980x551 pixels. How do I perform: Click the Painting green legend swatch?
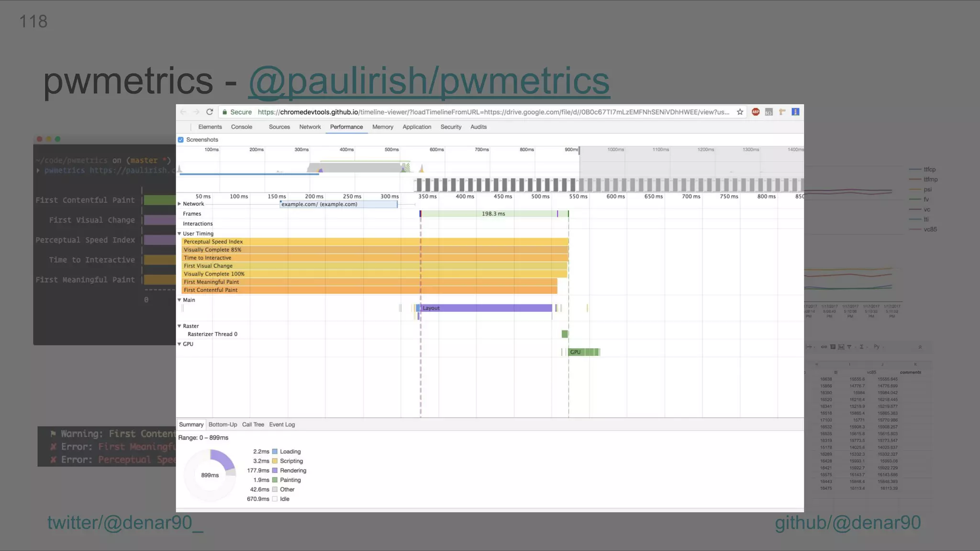tap(275, 480)
